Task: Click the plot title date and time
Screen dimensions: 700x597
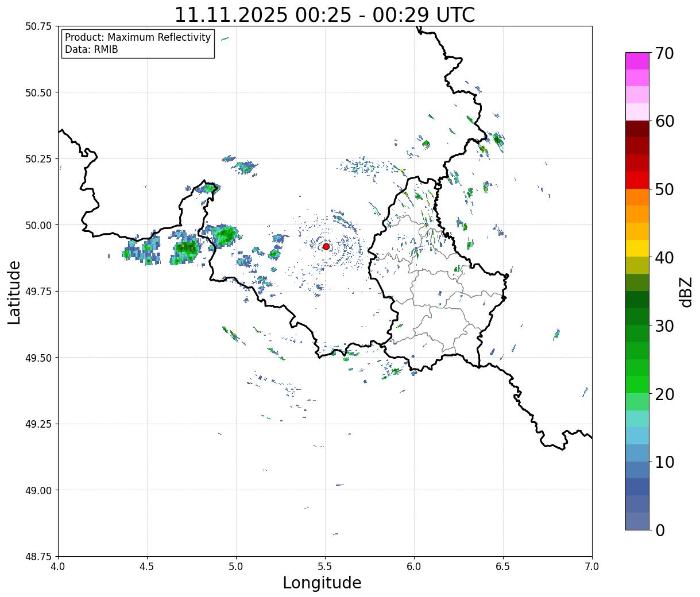Action: click(324, 14)
